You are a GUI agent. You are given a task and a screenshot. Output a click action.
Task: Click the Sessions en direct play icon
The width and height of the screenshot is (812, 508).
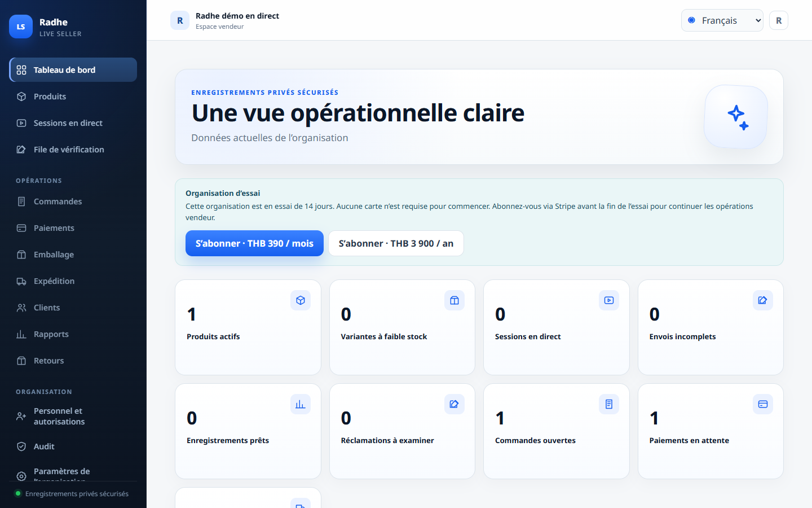(21, 123)
